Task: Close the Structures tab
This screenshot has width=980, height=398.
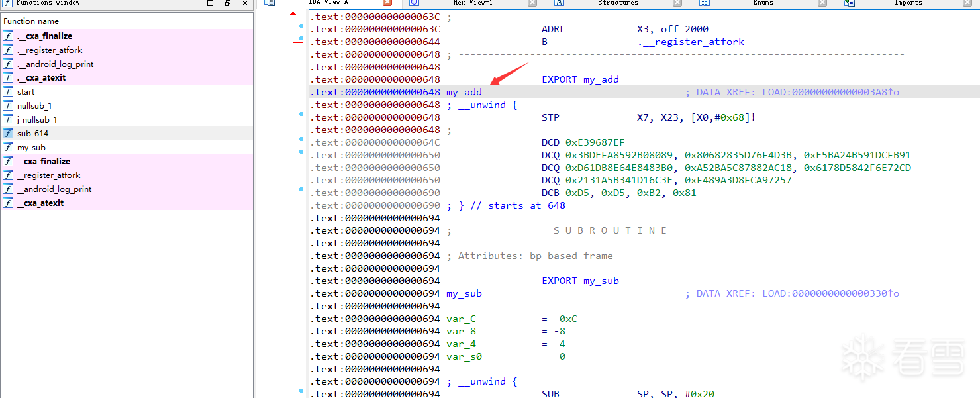Action: point(677,3)
